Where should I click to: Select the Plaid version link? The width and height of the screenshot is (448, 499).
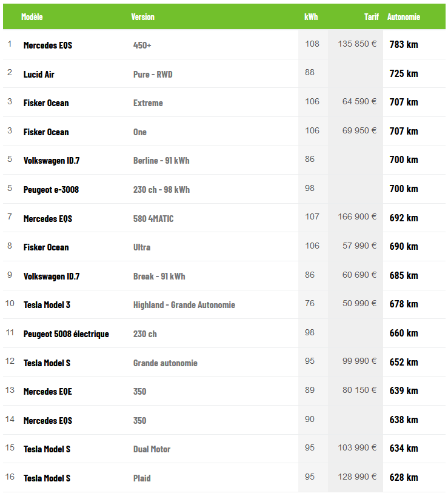142,478
